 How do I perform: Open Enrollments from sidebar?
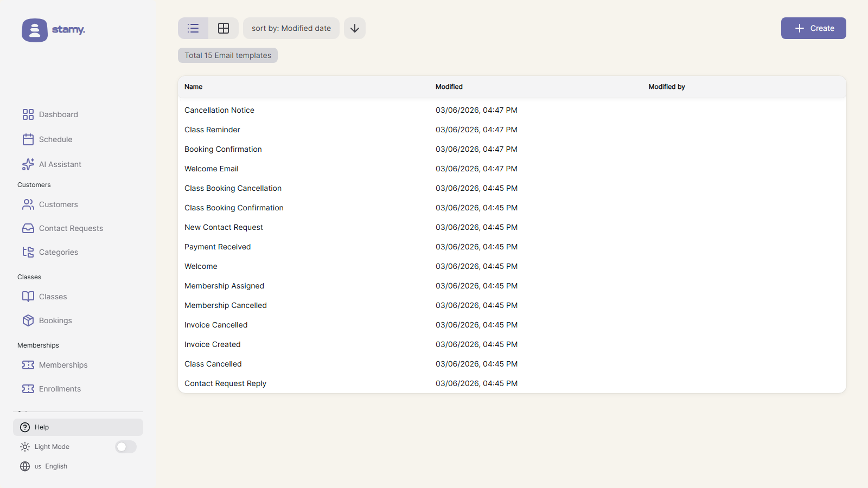(x=60, y=389)
